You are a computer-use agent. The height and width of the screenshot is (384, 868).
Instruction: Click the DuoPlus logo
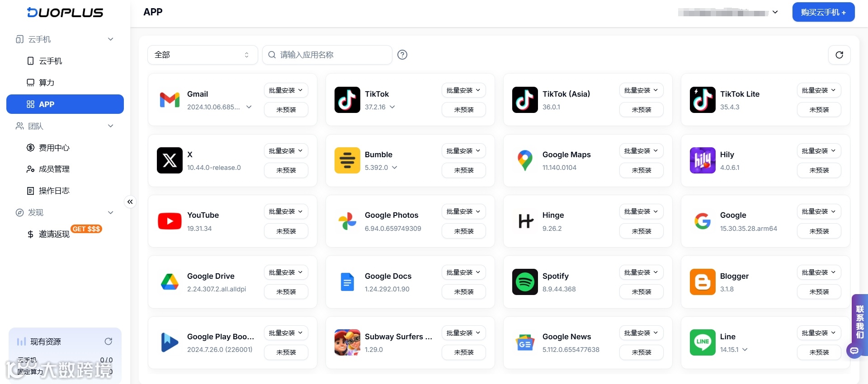click(x=65, y=13)
